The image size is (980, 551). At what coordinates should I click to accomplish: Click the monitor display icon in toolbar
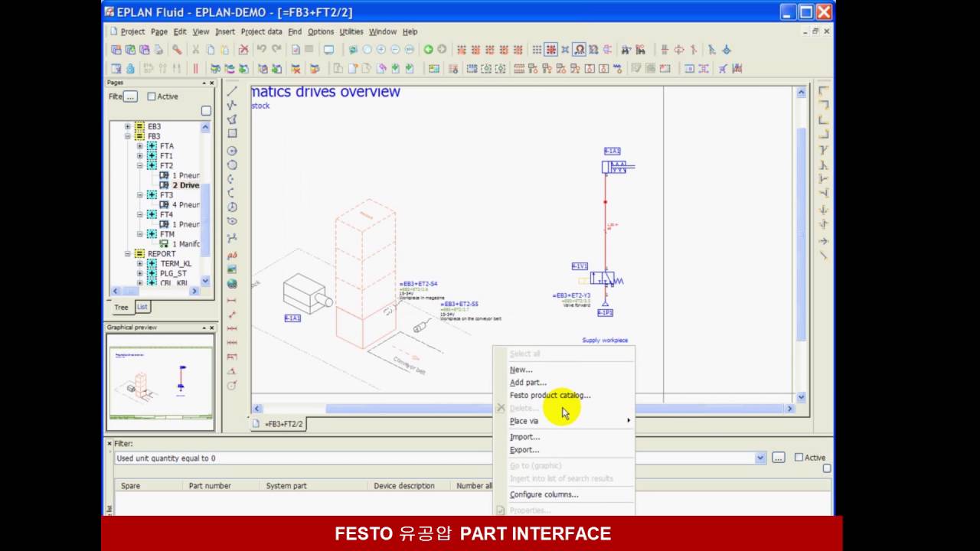coord(328,50)
